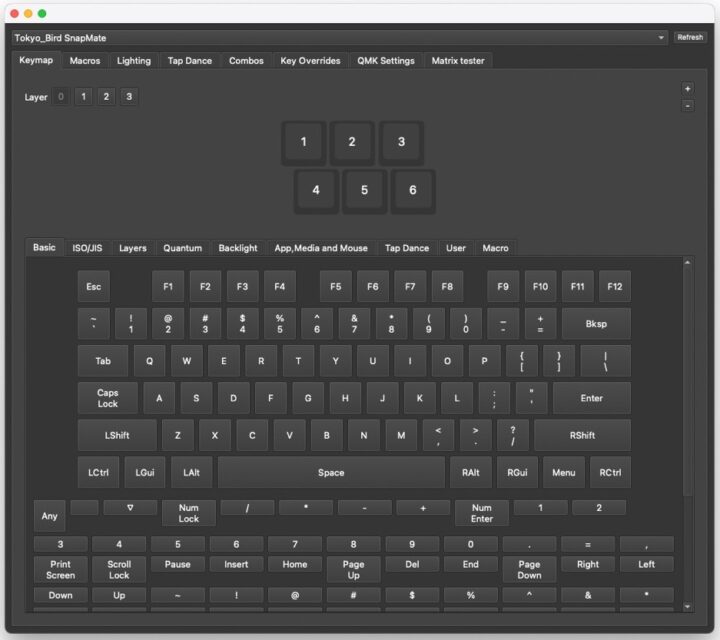This screenshot has width=720, height=640.
Task: Select the transparent key with triangle symbol
Action: coord(130,508)
